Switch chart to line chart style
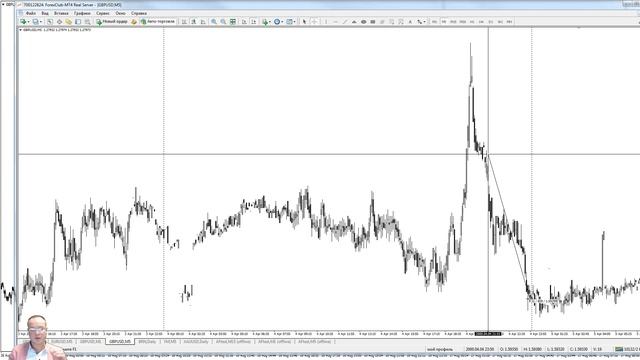 click(x=203, y=22)
